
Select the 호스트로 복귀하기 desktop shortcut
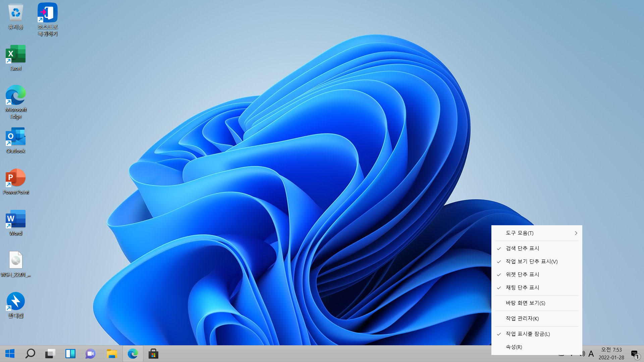[47, 19]
